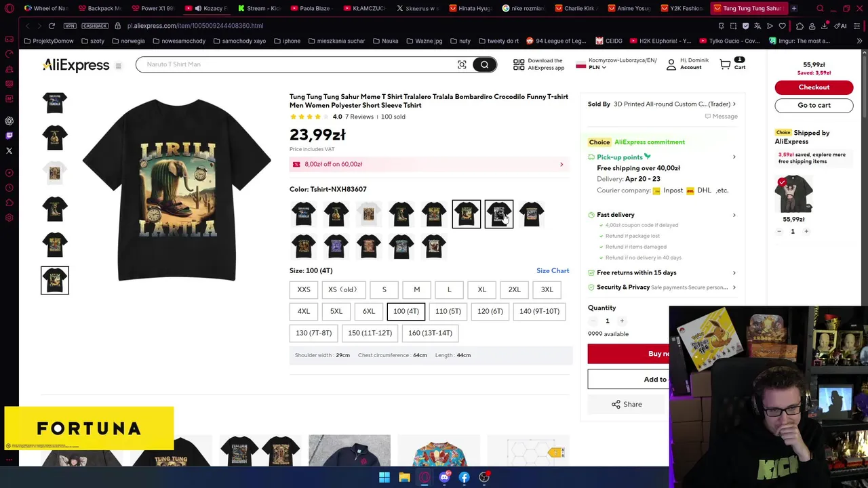Click the browser reload page icon
The height and width of the screenshot is (488, 868).
coord(52,26)
